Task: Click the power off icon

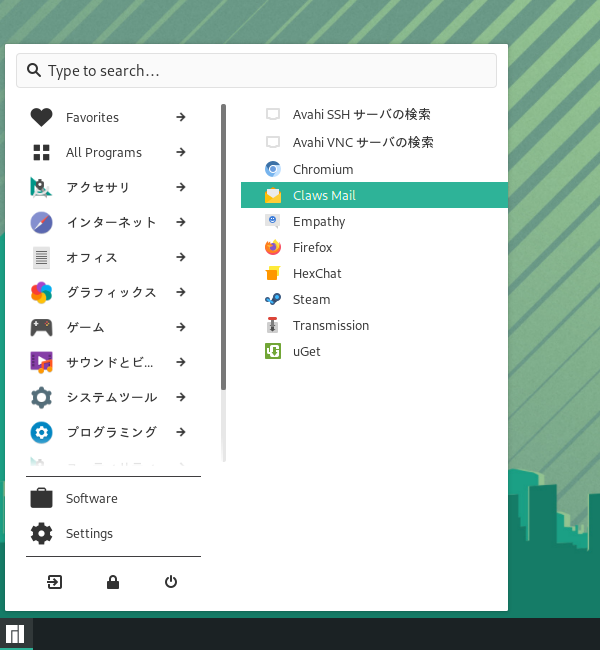Action: point(171,582)
